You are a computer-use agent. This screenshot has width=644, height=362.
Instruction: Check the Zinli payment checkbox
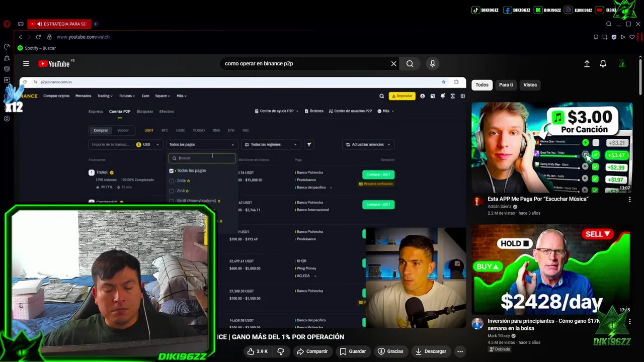pyautogui.click(x=172, y=191)
